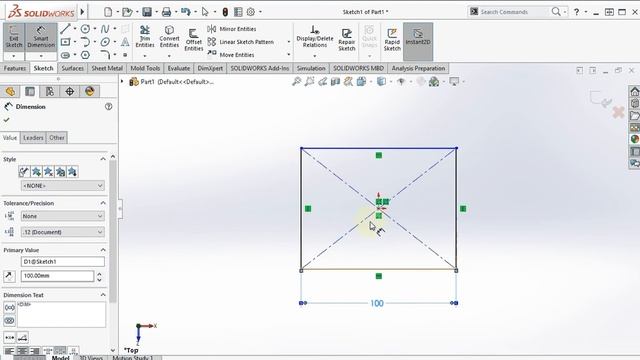Screen dimensions: 640x360
Task: Click Move Entities
Action: pyautogui.click(x=231, y=55)
